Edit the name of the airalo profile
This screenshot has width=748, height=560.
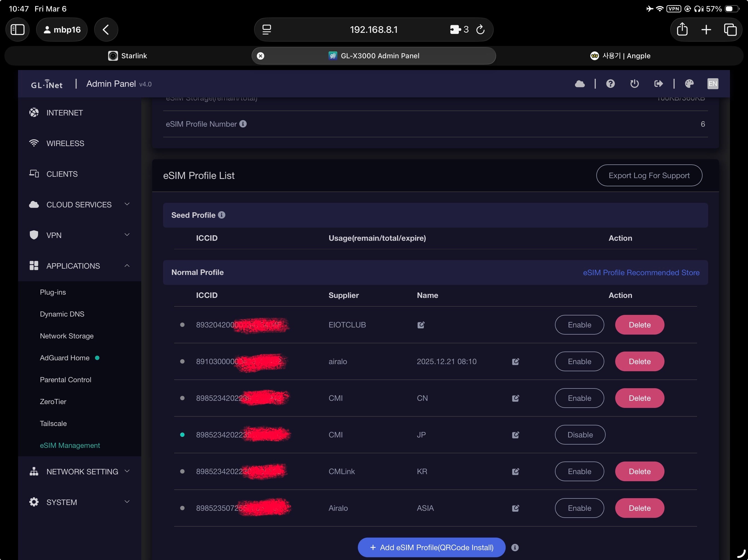point(515,362)
